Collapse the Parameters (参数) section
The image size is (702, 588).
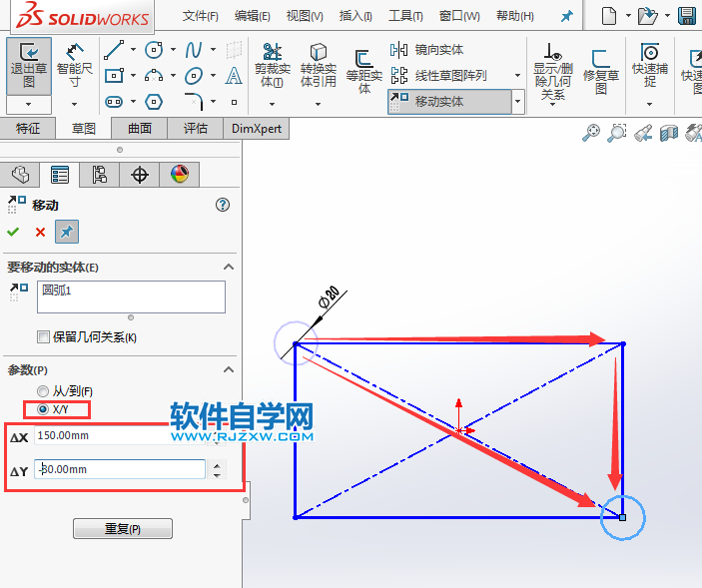229,369
